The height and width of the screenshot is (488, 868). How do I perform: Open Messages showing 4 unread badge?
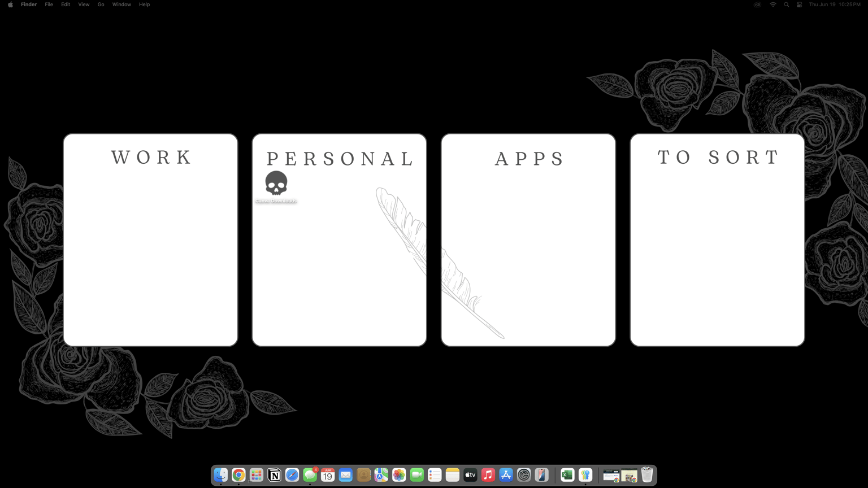pos(310,475)
